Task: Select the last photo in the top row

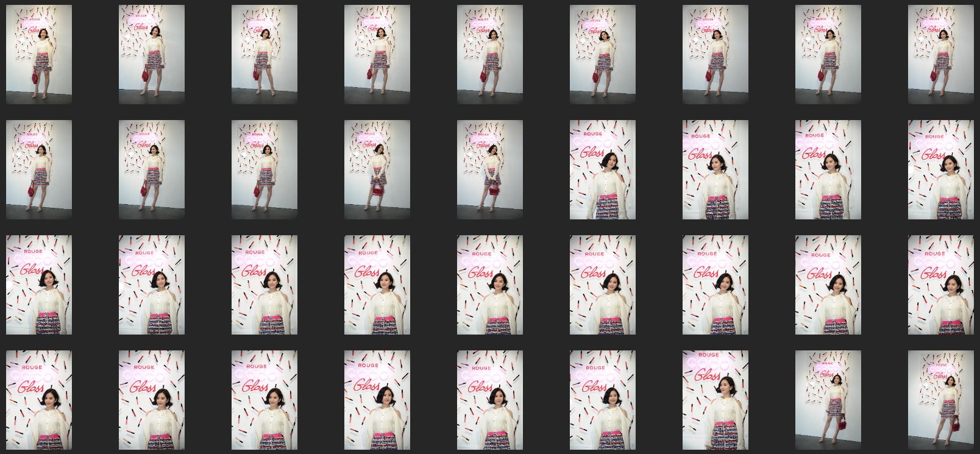Action: (941, 55)
